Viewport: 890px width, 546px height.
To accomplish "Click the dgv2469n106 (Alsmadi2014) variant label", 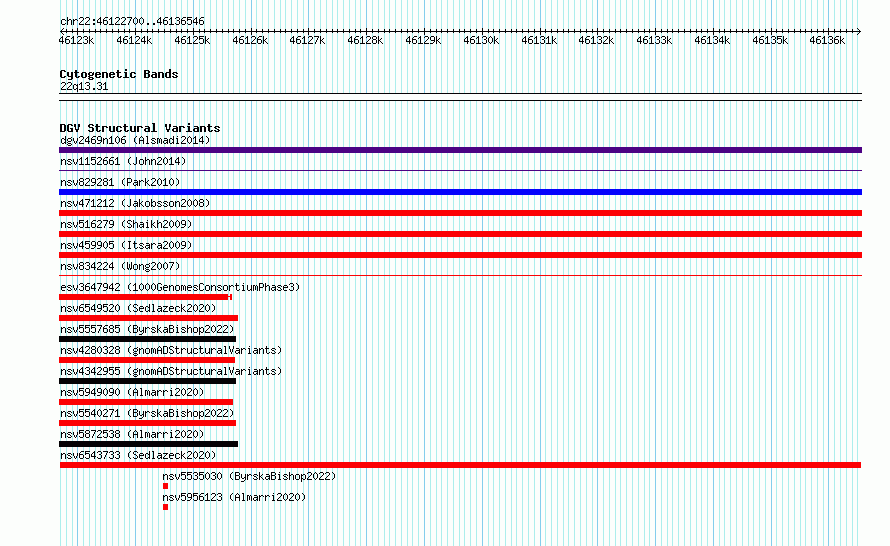I will 135,140.
